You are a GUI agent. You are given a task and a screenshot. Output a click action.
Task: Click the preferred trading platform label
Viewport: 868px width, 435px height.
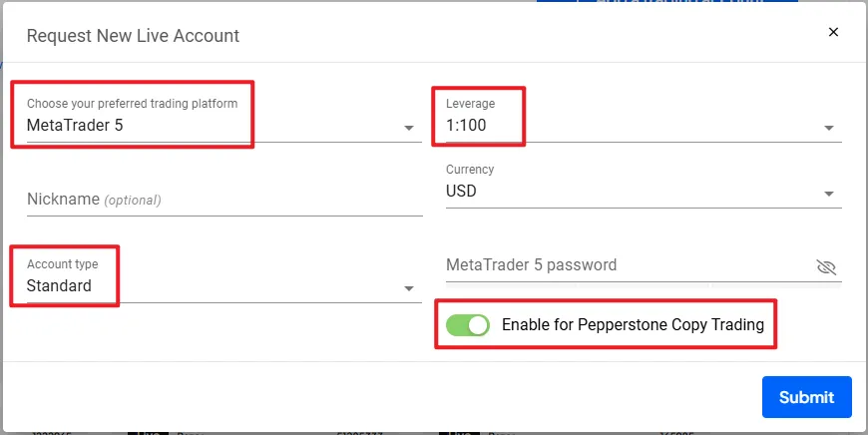coord(133,104)
